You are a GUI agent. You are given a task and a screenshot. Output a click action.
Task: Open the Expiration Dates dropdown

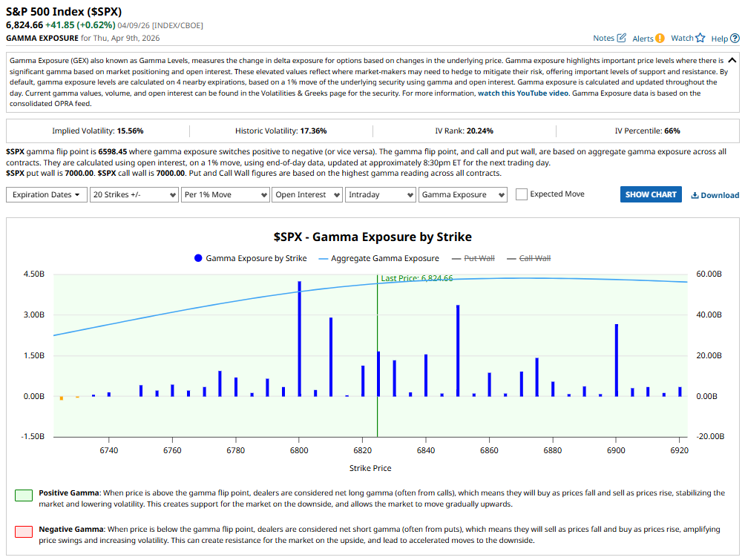click(x=46, y=194)
